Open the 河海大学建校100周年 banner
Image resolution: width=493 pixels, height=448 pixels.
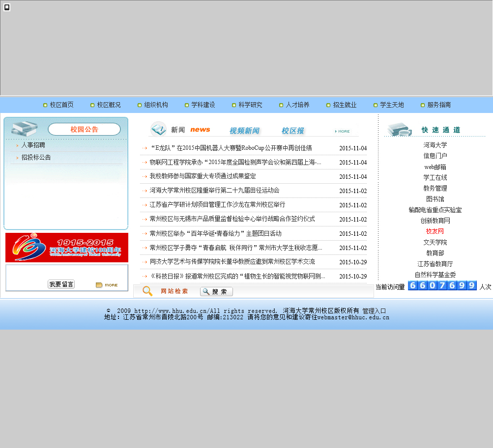(x=67, y=248)
